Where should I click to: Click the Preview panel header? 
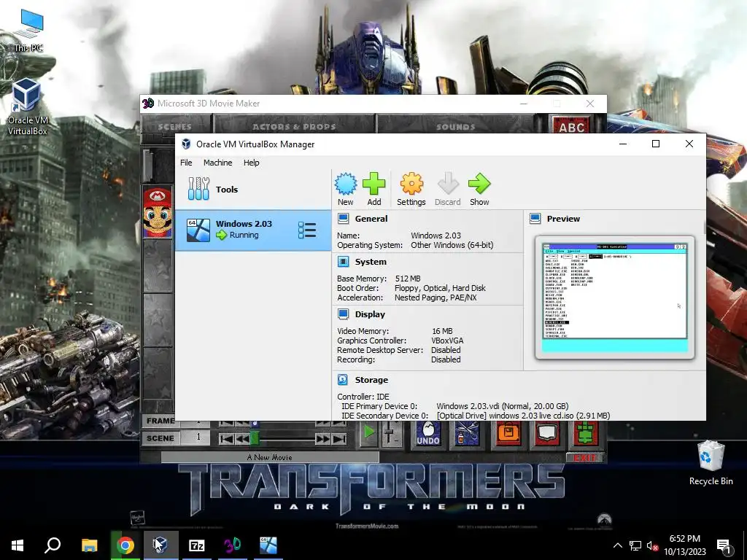pos(563,219)
